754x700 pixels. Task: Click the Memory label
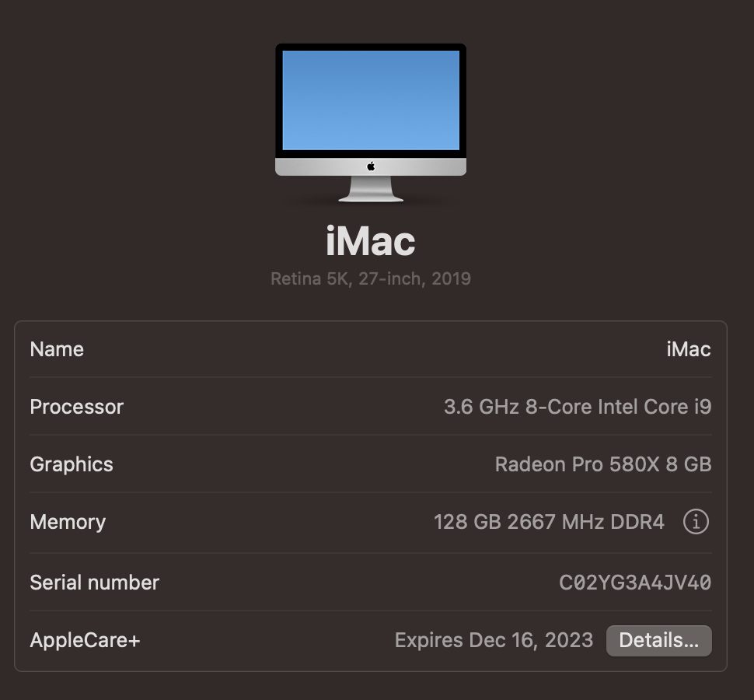tap(68, 522)
